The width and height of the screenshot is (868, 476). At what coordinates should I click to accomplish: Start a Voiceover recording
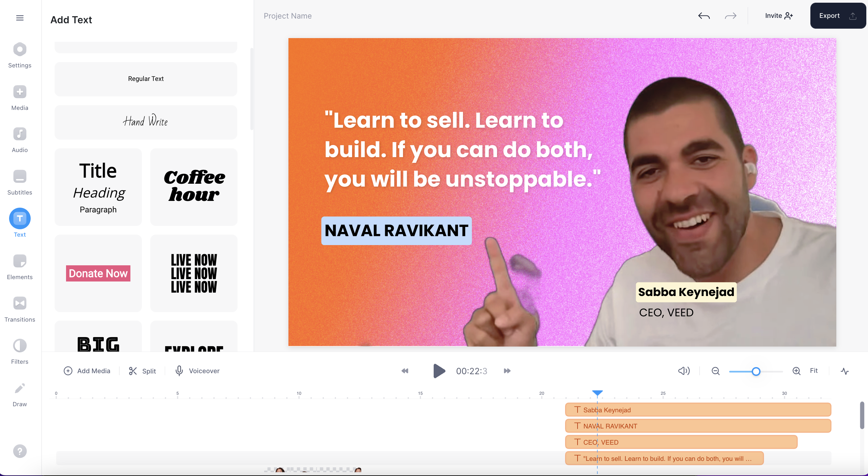click(197, 371)
